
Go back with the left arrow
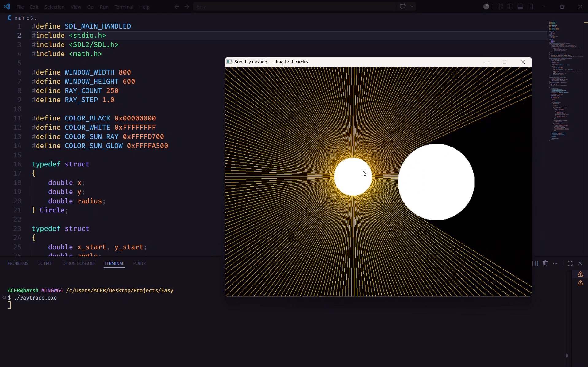177,6
